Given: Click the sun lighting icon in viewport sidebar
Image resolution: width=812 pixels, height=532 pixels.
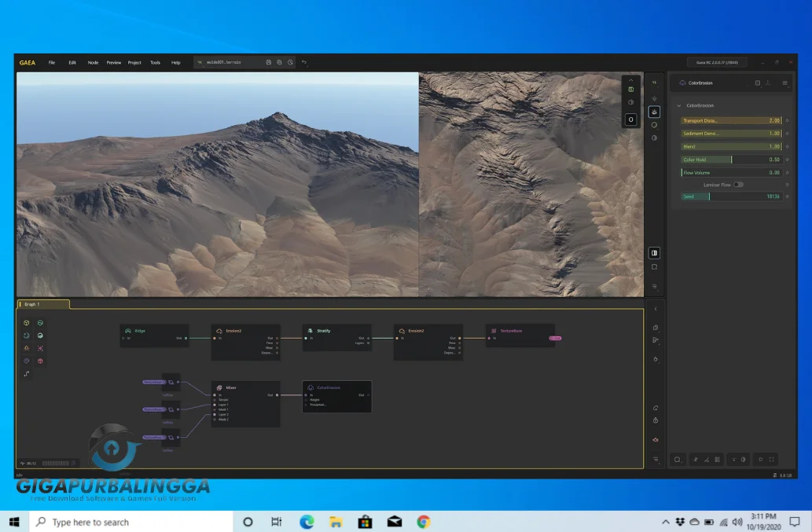Looking at the screenshot, I should click(x=655, y=98).
